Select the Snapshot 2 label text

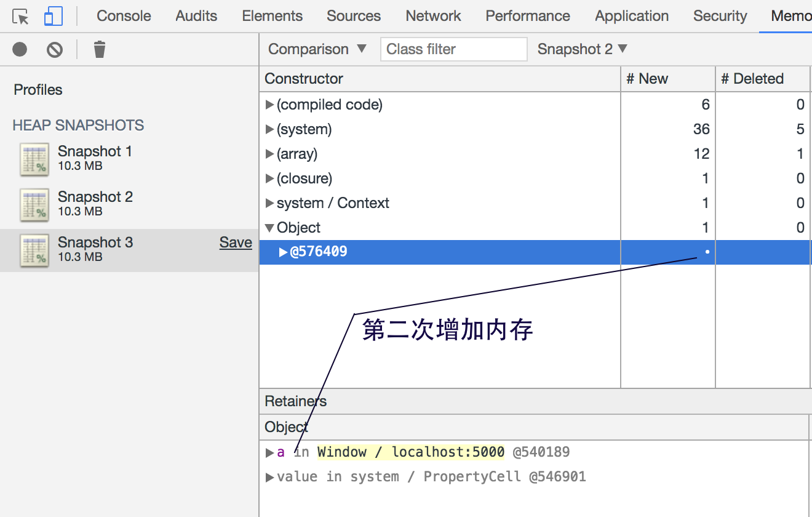tap(95, 197)
